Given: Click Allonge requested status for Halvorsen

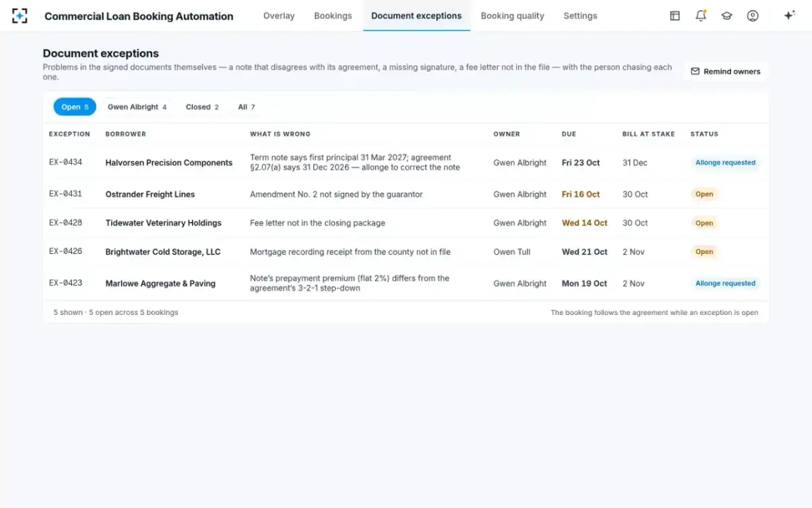Looking at the screenshot, I should coord(725,163).
